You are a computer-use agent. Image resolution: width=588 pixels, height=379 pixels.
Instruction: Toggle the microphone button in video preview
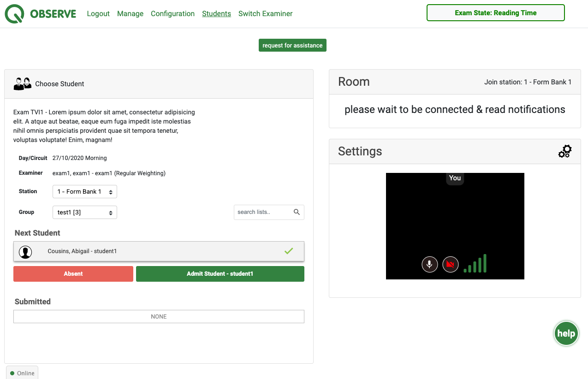coord(430,264)
